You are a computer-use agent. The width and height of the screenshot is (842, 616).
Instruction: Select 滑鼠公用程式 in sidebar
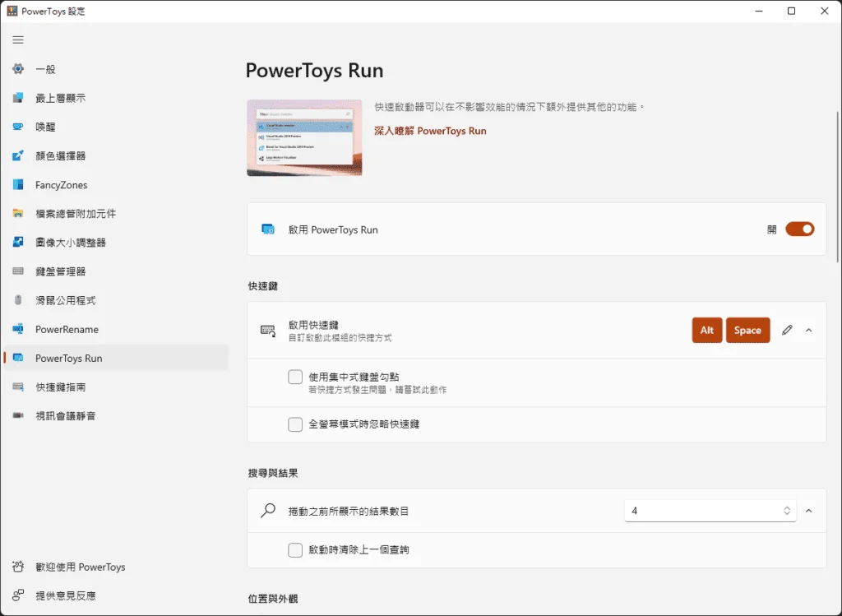tap(116, 300)
